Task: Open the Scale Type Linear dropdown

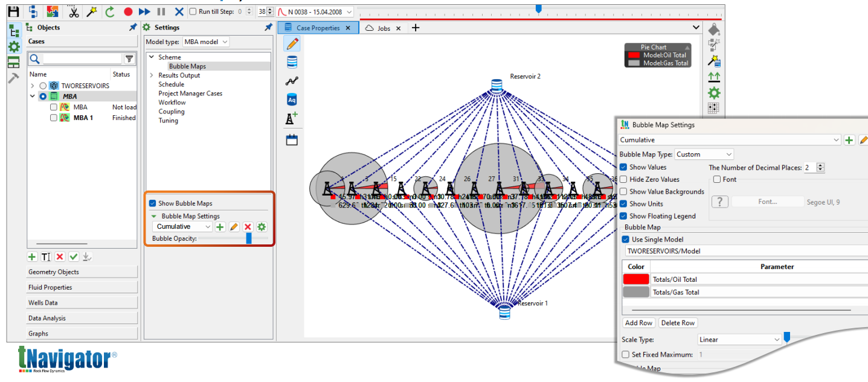Action: click(740, 340)
